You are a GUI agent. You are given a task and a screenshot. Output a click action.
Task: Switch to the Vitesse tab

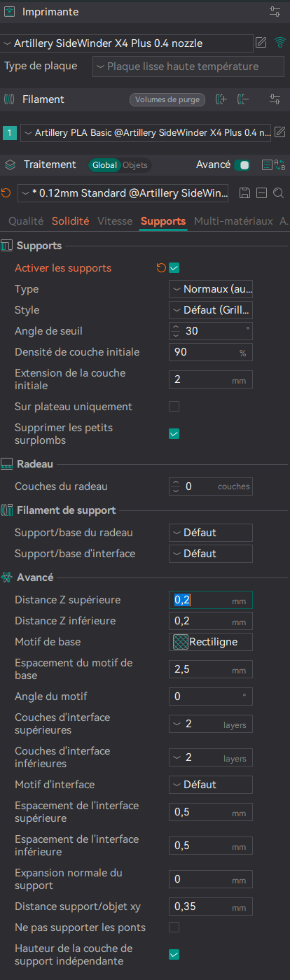point(115,220)
